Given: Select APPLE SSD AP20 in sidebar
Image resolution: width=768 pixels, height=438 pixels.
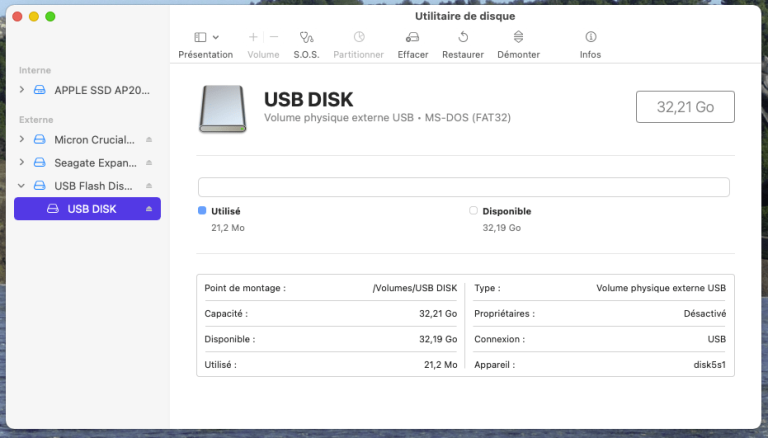Looking at the screenshot, I should click(x=102, y=90).
